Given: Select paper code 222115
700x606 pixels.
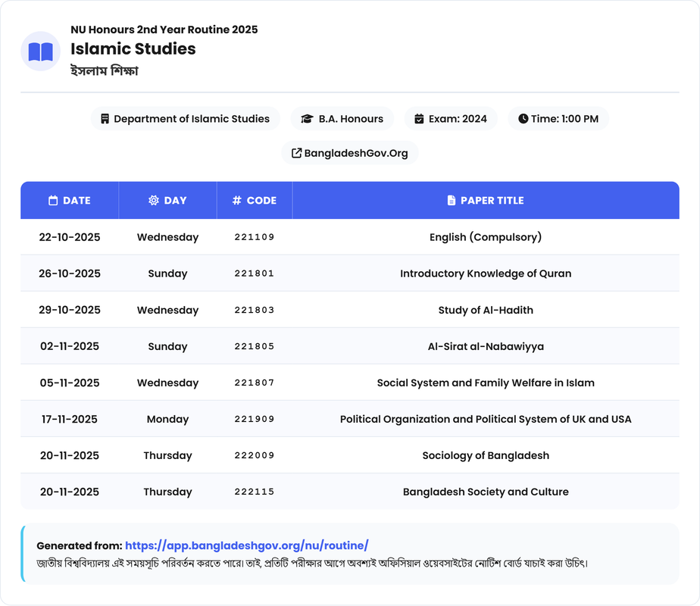Looking at the screenshot, I should coord(255,492).
